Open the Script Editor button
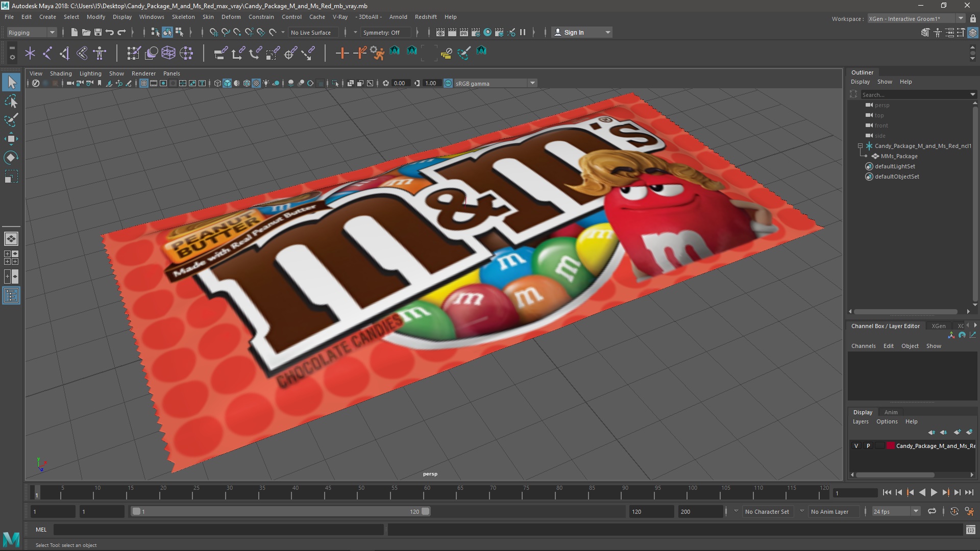Screen dimensions: 980x551 970,530
